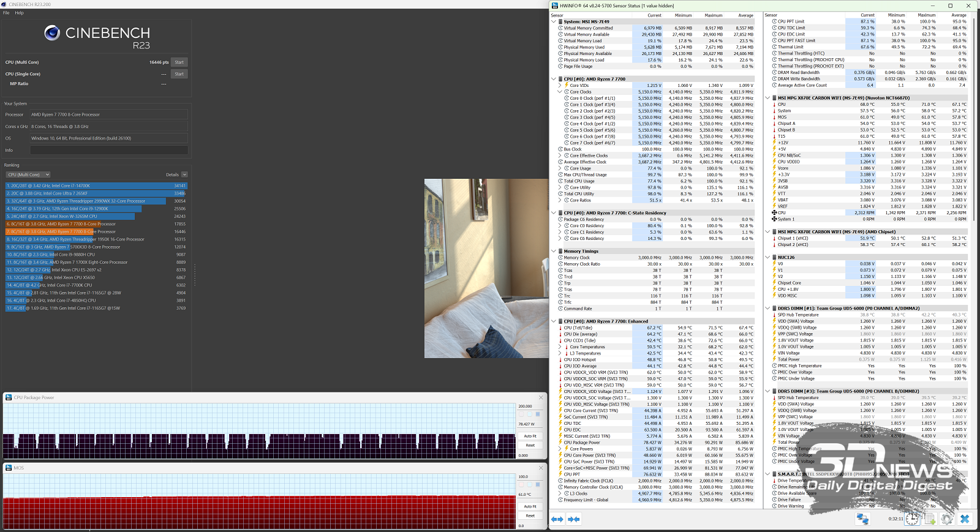
Task: Click the left Minimum column header
Action: (x=684, y=15)
